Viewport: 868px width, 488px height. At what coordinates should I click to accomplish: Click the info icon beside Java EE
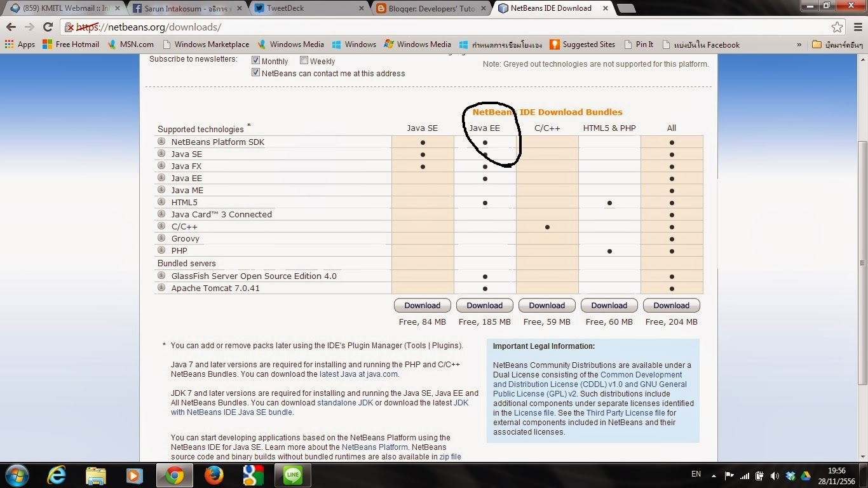(x=160, y=178)
